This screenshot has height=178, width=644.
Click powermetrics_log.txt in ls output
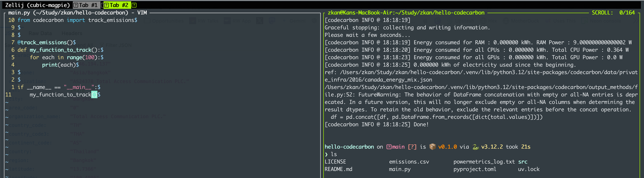click(484, 162)
